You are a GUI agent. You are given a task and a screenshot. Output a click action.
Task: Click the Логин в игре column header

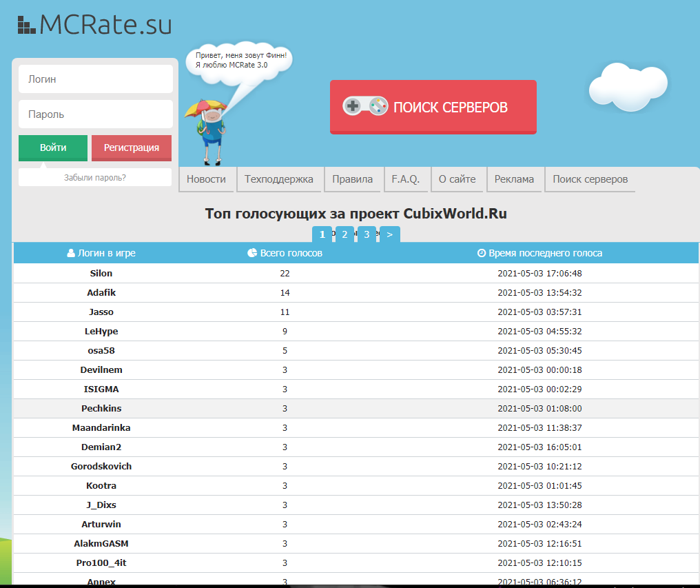101,253
